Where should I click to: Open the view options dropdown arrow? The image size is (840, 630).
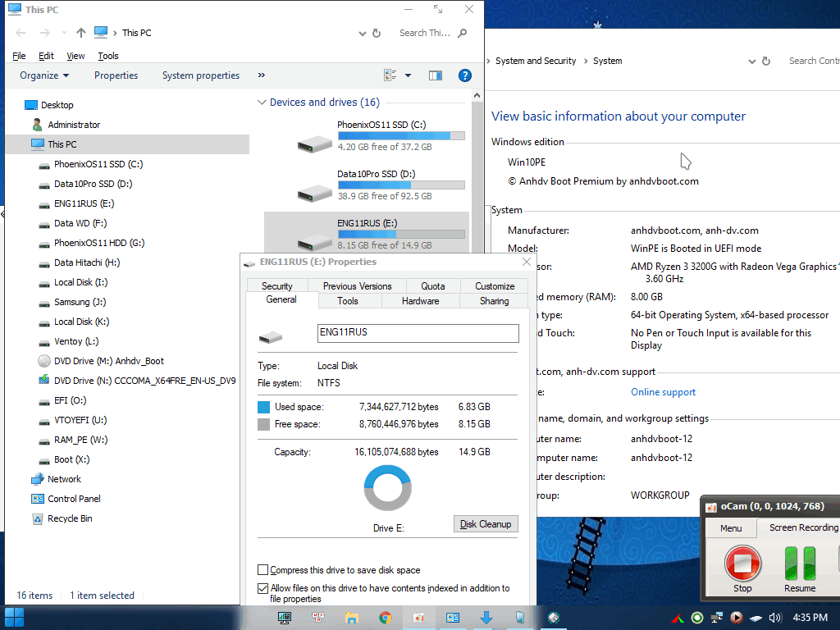pos(409,75)
